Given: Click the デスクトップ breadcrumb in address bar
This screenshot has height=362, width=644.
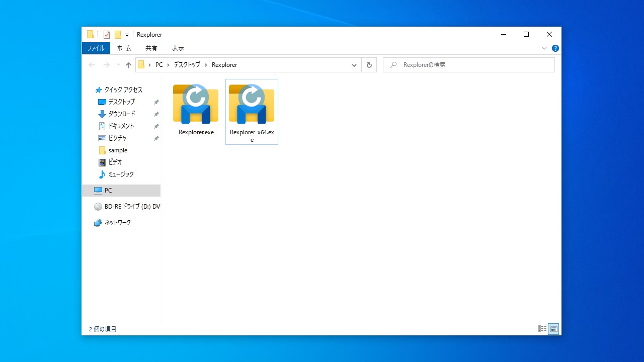Looking at the screenshot, I should click(187, 65).
